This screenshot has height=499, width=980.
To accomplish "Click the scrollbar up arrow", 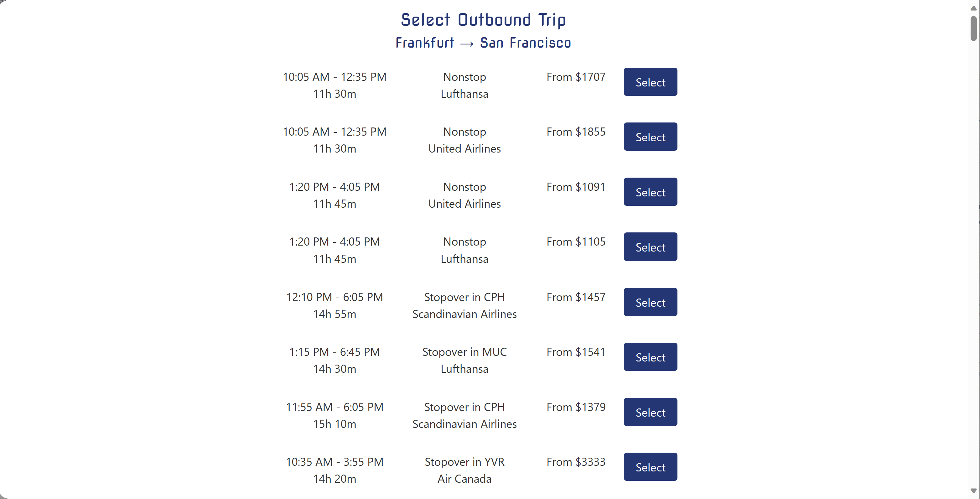I will tap(973, 8).
